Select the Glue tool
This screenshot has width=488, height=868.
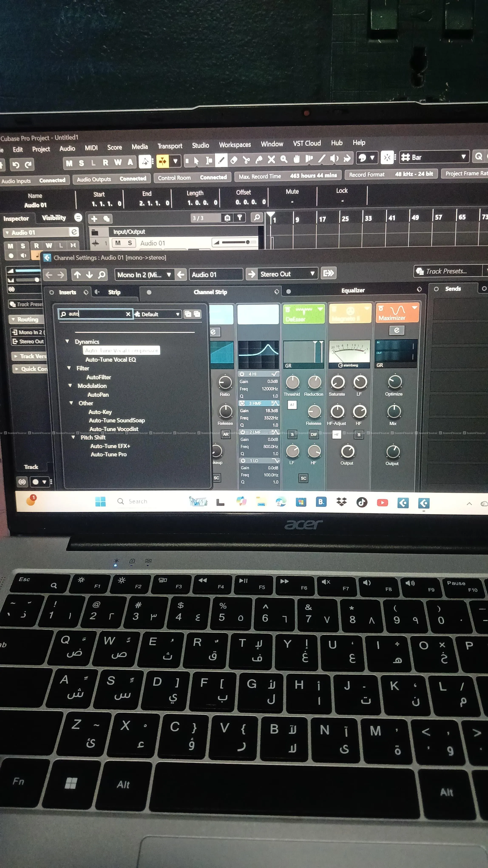click(259, 159)
